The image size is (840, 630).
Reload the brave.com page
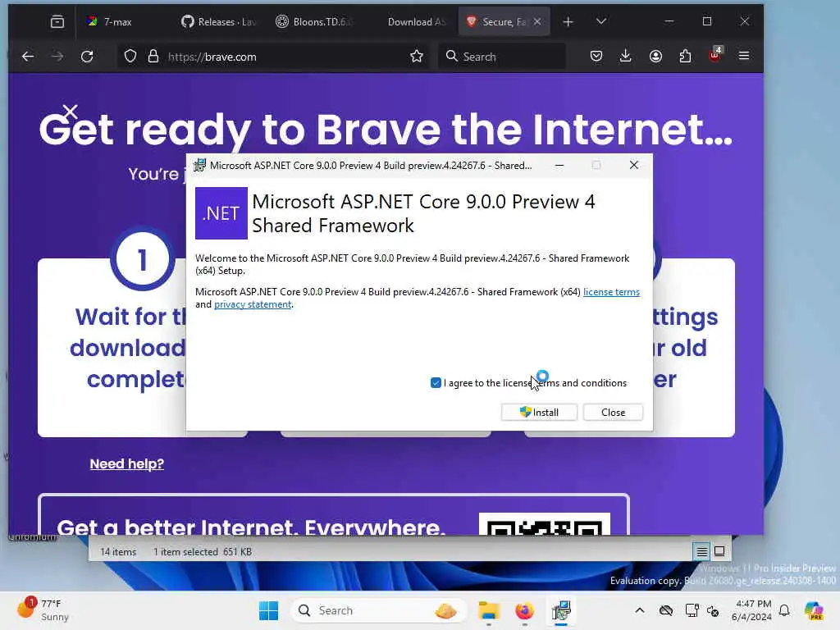(87, 57)
